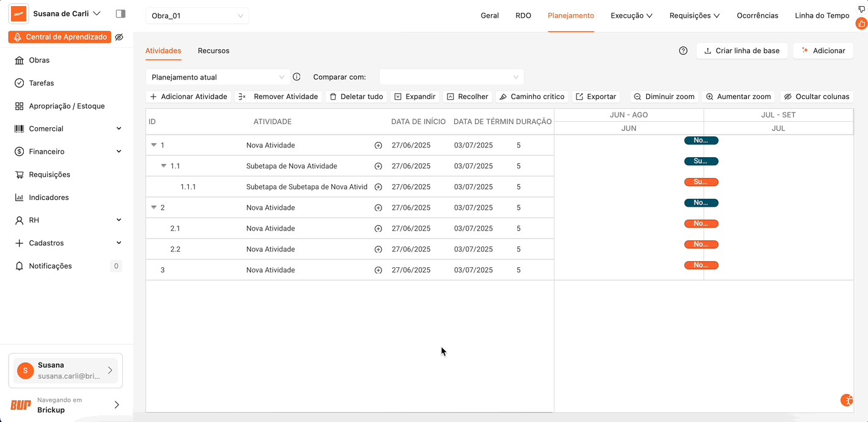Screen dimensions: 868x422
Task: Select the Atividades sub-tab
Action: point(163,51)
